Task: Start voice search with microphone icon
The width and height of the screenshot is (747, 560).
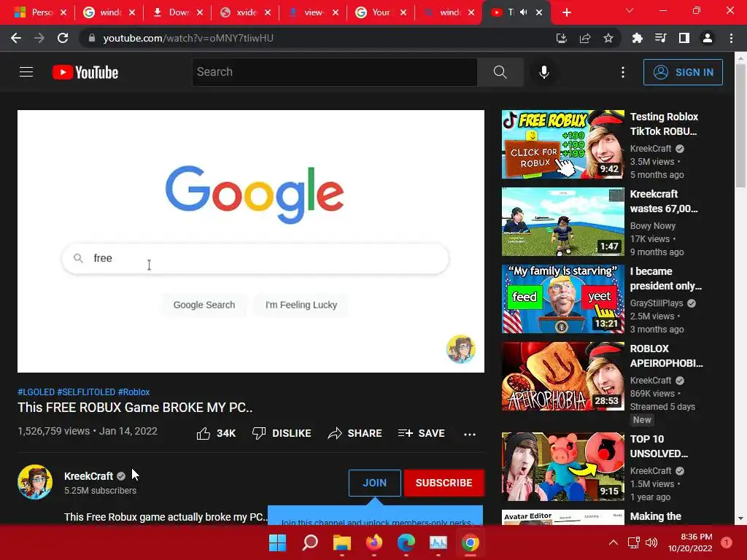Action: [543, 72]
